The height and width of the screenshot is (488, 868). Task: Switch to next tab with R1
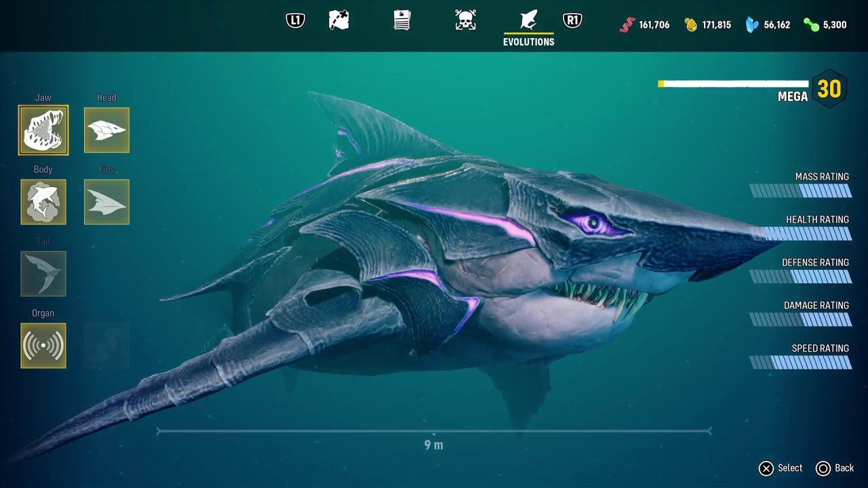pos(572,20)
